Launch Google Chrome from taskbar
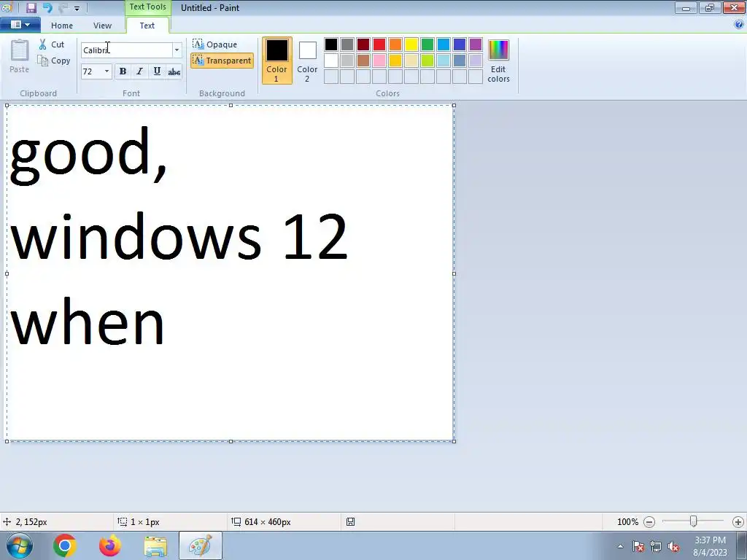Image resolution: width=747 pixels, height=560 pixels. pyautogui.click(x=65, y=545)
